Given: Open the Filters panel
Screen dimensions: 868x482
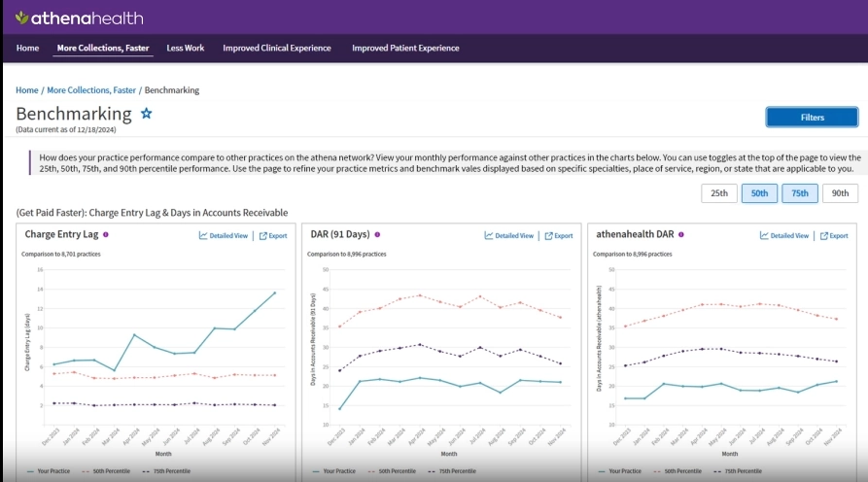Looking at the screenshot, I should (812, 118).
